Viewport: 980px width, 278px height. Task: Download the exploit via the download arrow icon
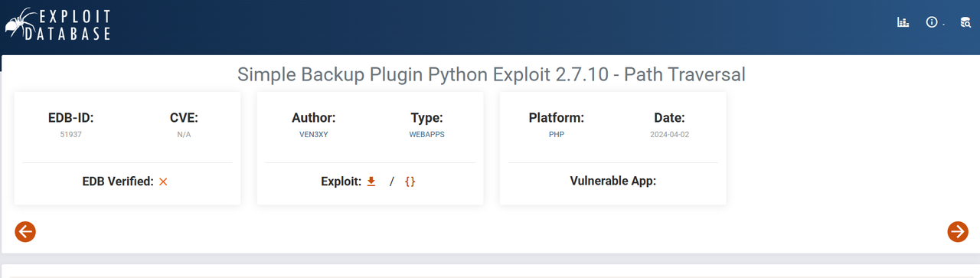(371, 182)
